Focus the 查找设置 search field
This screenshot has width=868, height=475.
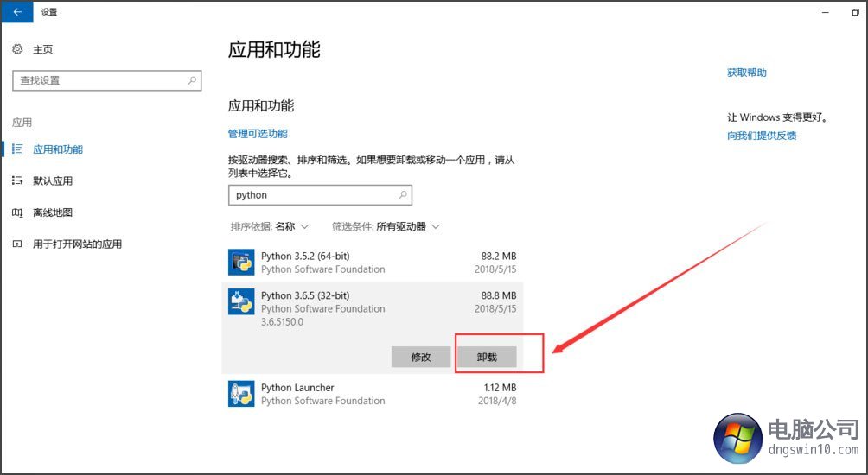pyautogui.click(x=107, y=80)
